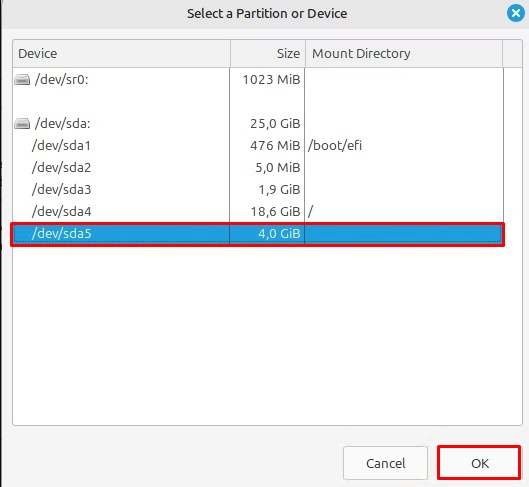Confirm selection with the OK button
The image size is (529, 487).
tap(479, 463)
